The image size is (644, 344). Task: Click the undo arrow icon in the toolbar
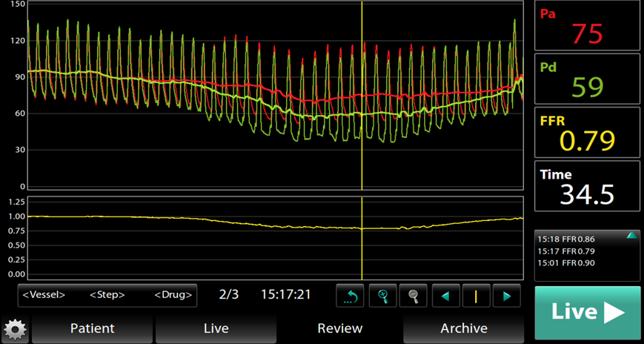pyautogui.click(x=350, y=296)
